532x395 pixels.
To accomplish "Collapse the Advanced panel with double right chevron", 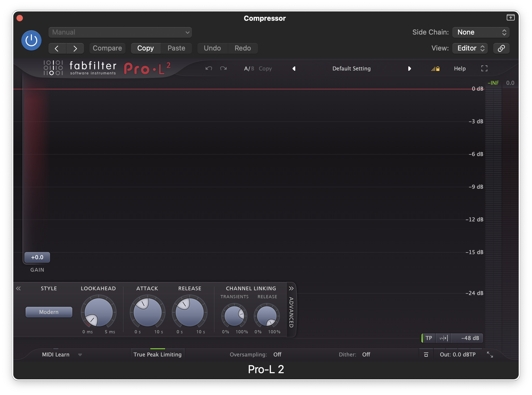I will 291,288.
